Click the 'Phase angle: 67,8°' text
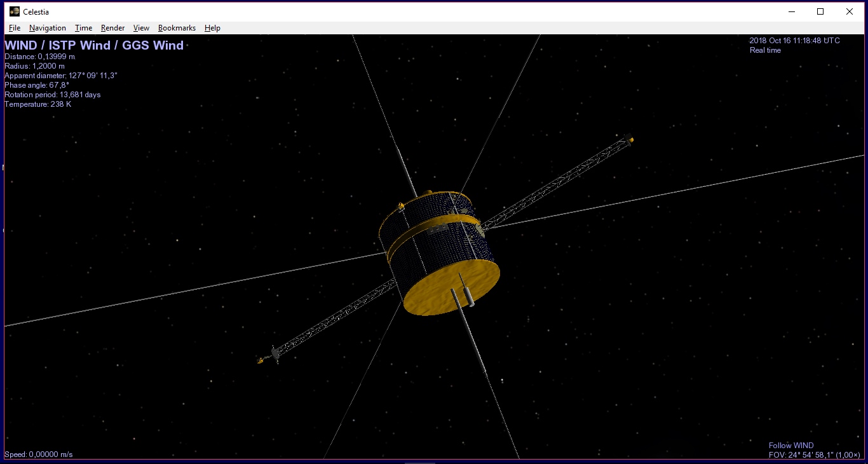 [x=37, y=85]
